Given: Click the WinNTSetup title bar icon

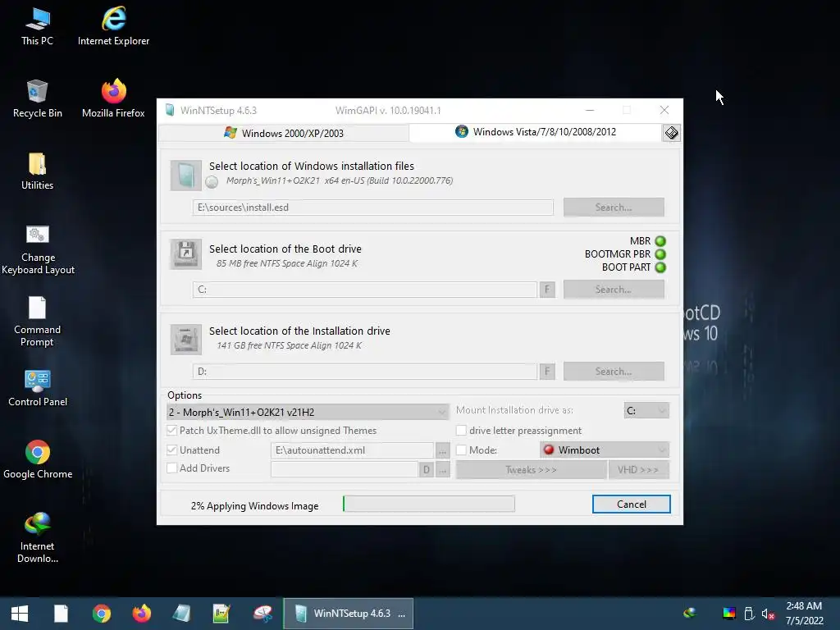Looking at the screenshot, I should [170, 111].
